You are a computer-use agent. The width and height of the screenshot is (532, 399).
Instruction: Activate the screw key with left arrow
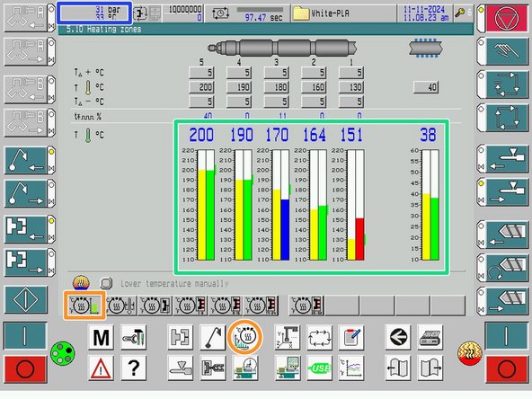[507, 235]
